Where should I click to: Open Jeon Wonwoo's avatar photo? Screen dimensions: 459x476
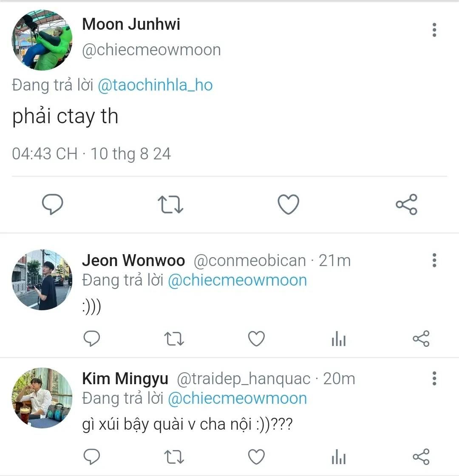[42, 280]
